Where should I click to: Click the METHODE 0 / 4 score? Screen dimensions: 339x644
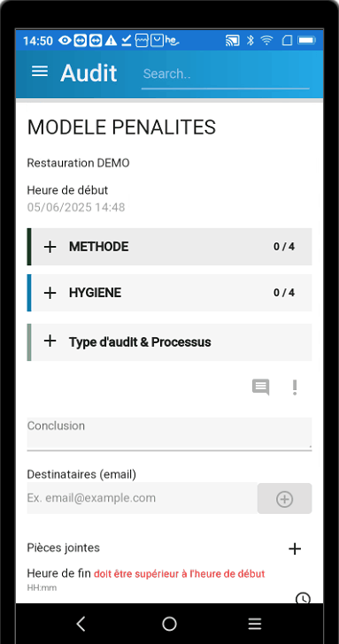point(284,247)
